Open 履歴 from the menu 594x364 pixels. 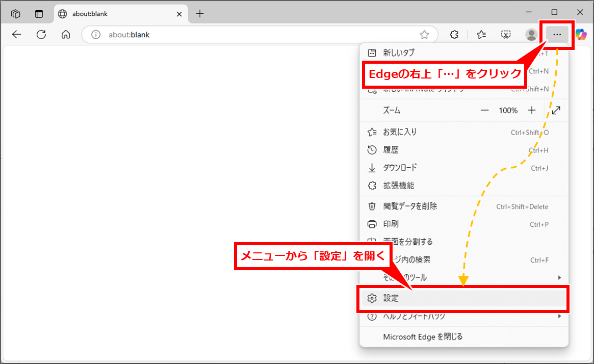pos(464,150)
